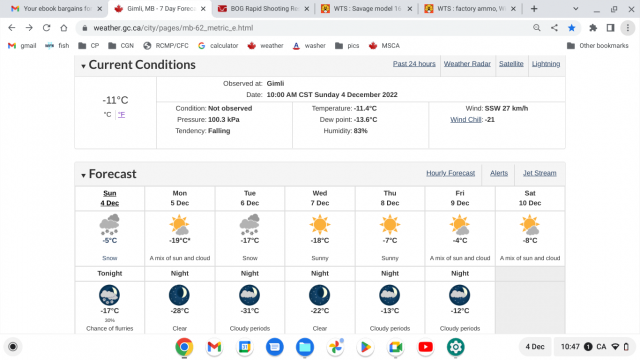Open the calculator bookmark
The height and width of the screenshot is (360, 640).
[x=218, y=46]
